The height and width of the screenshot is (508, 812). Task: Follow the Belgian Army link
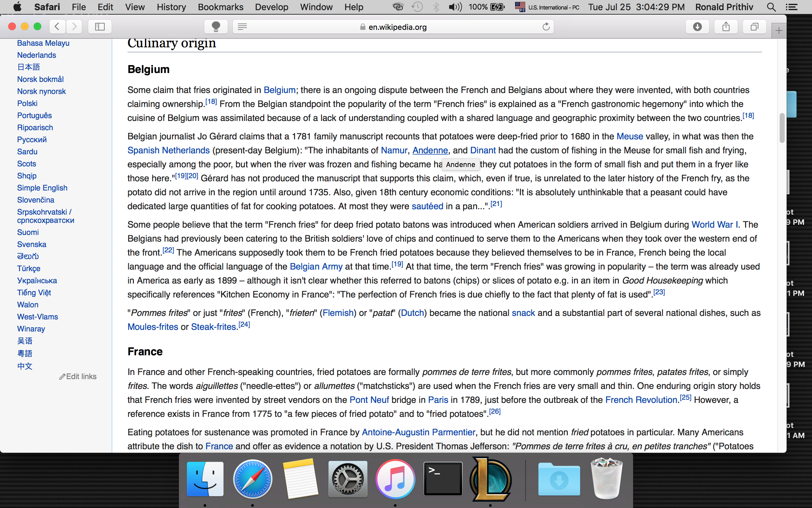pos(316,266)
